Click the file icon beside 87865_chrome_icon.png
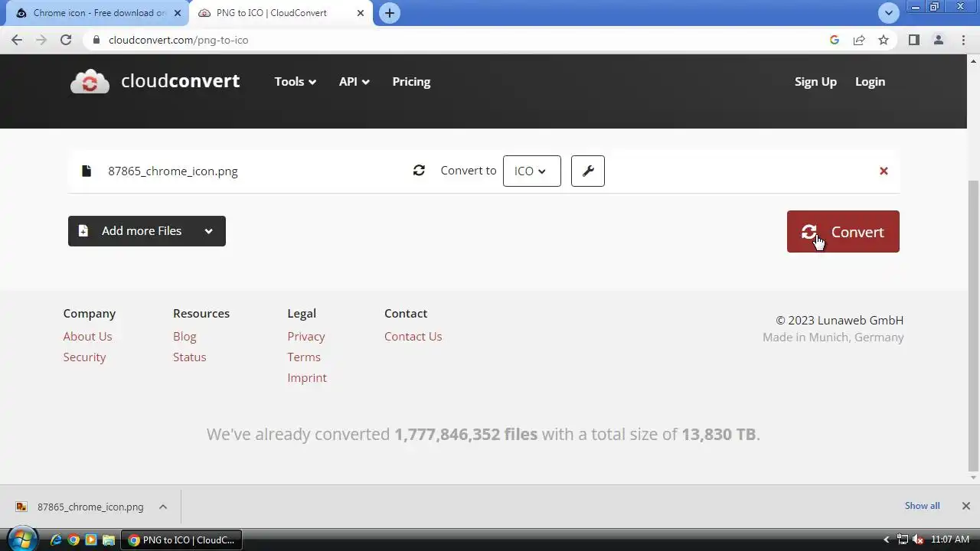Screen dimensions: 980x551 click(87, 171)
